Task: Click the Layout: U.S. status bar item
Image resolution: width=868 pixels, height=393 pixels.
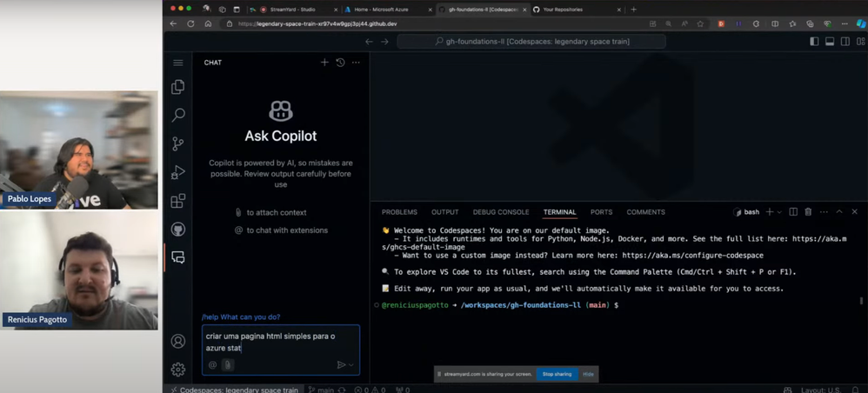Action: pyautogui.click(x=822, y=390)
